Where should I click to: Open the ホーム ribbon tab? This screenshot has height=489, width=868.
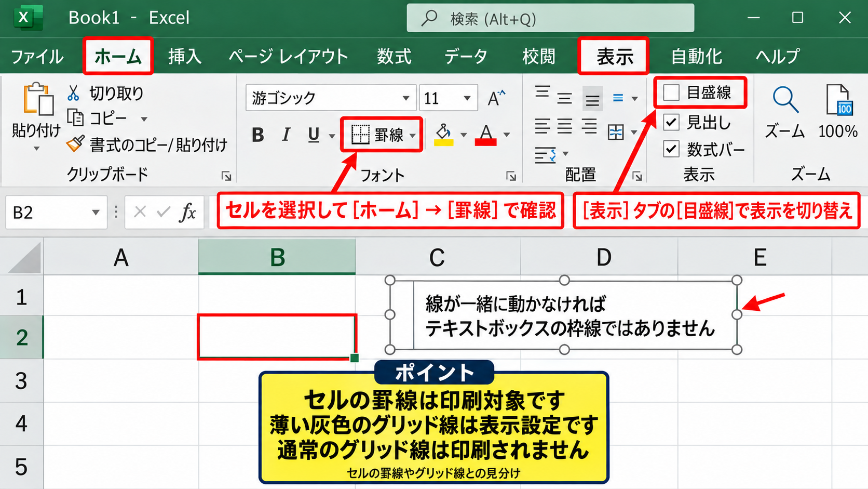pyautogui.click(x=118, y=56)
